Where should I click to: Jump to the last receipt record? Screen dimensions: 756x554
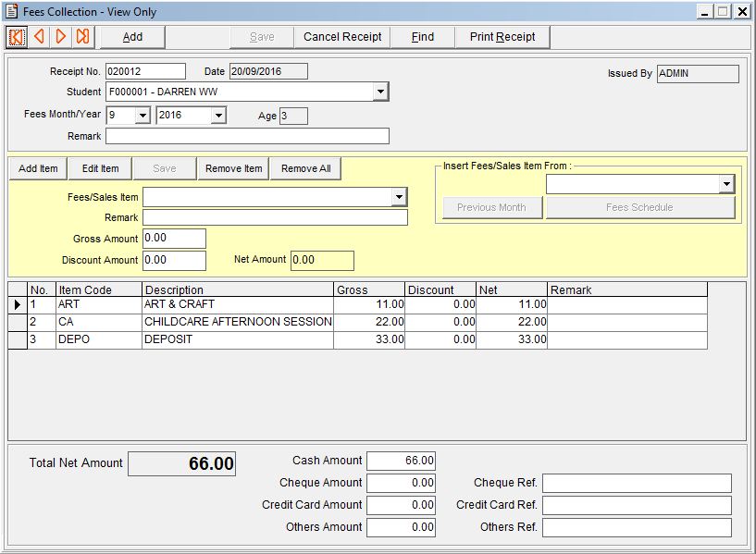[x=83, y=37]
